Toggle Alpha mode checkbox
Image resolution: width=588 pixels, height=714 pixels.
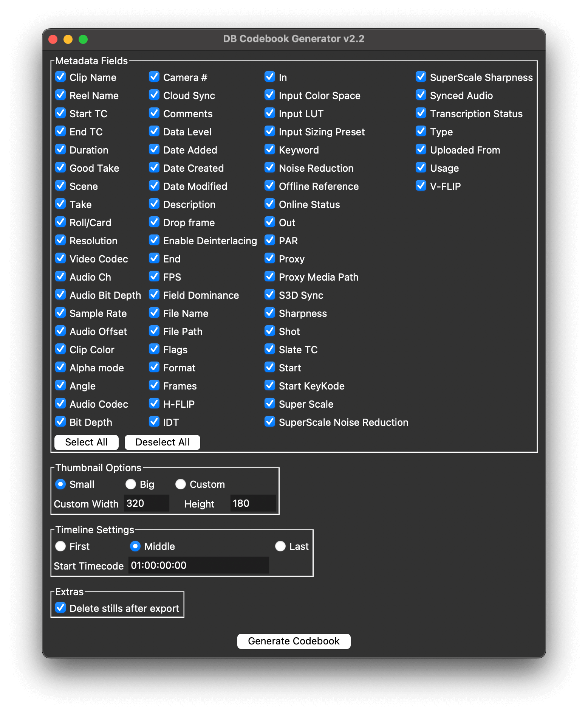tap(60, 367)
